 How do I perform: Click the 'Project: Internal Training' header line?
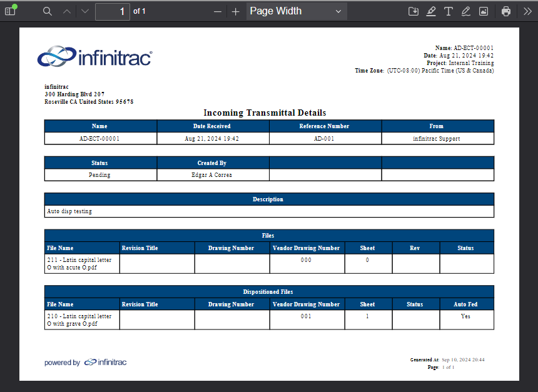pyautogui.click(x=460, y=63)
